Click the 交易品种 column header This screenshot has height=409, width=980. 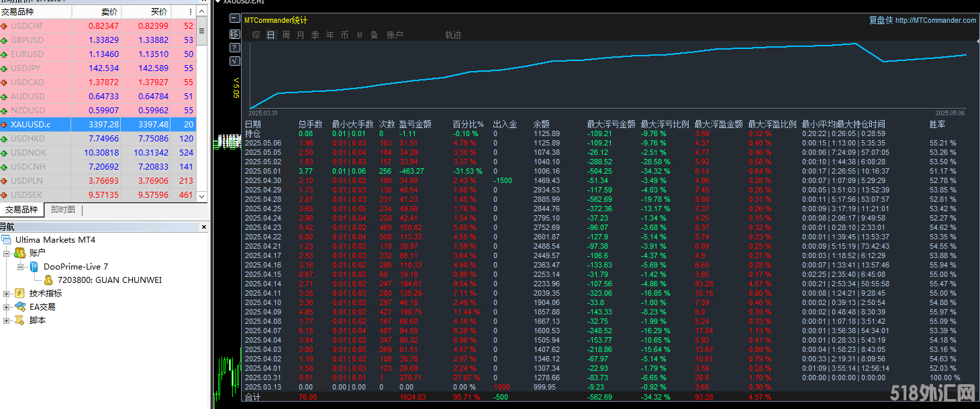(36, 12)
